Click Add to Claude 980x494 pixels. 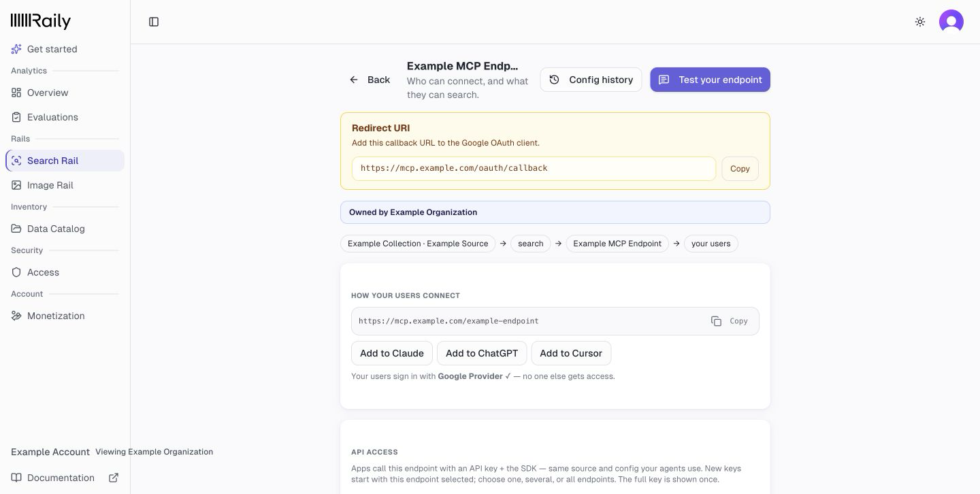(x=392, y=353)
